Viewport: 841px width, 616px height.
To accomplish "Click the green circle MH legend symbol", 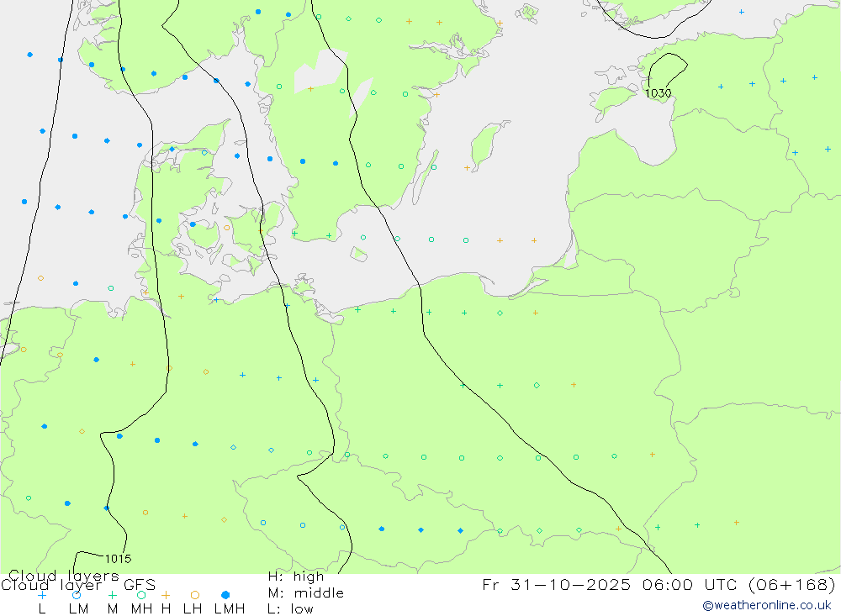I will coord(141,595).
